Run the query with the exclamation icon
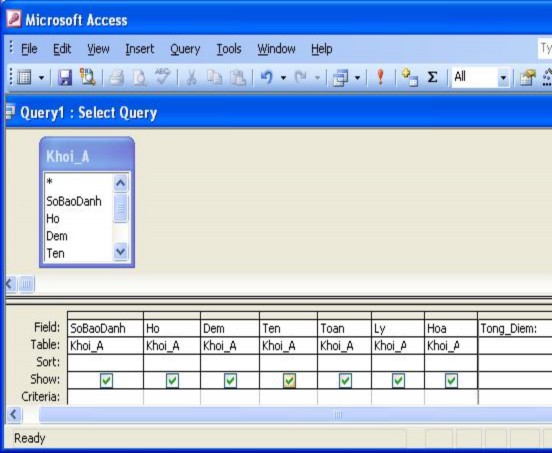 [380, 77]
